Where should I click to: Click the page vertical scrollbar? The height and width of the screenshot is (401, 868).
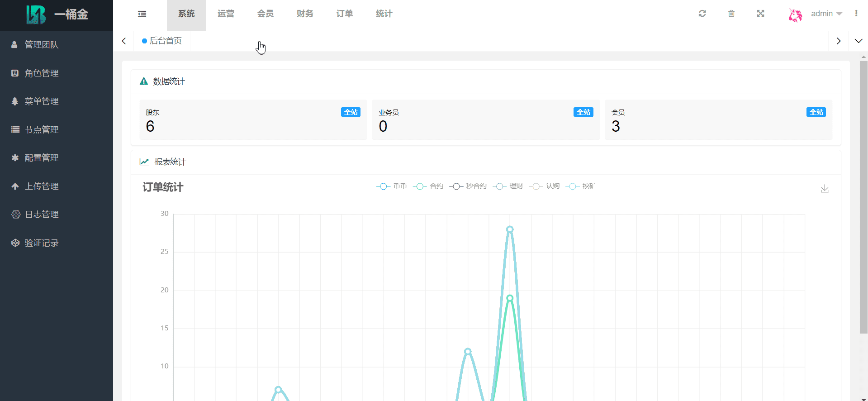(863, 197)
